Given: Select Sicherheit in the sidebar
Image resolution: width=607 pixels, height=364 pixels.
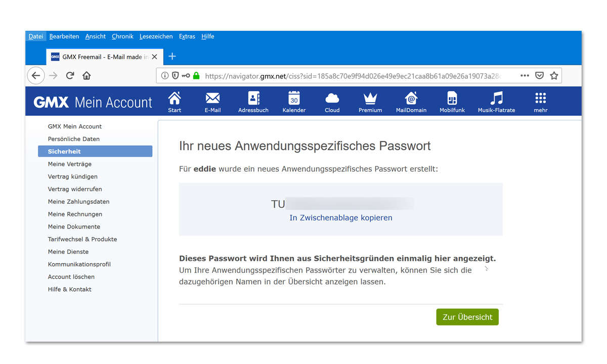Looking at the screenshot, I should coord(95,151).
